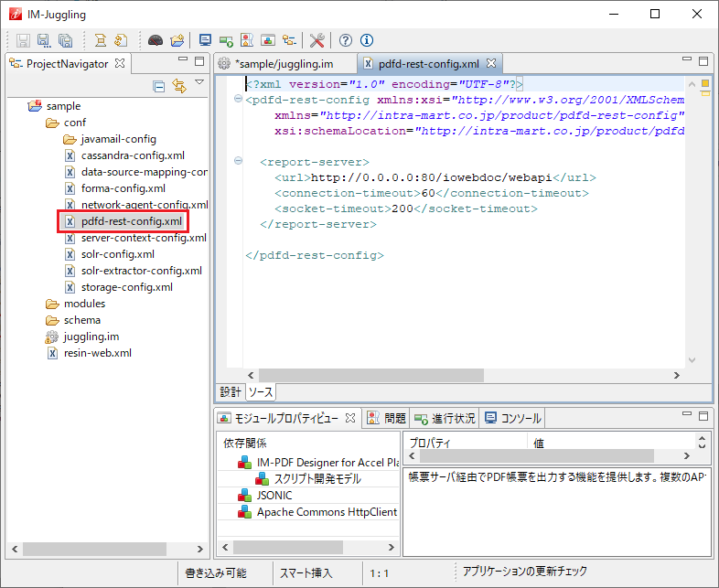Click the Save All toolbar icon

66,40
